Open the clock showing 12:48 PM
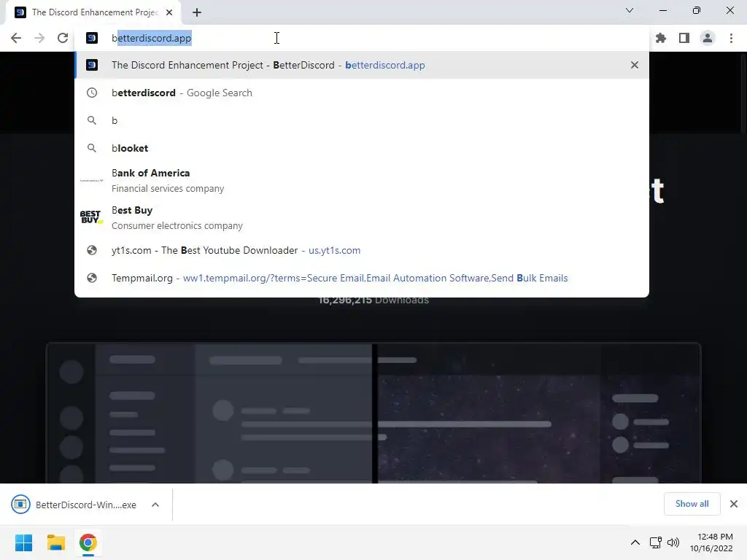The height and width of the screenshot is (560, 747). click(712, 542)
